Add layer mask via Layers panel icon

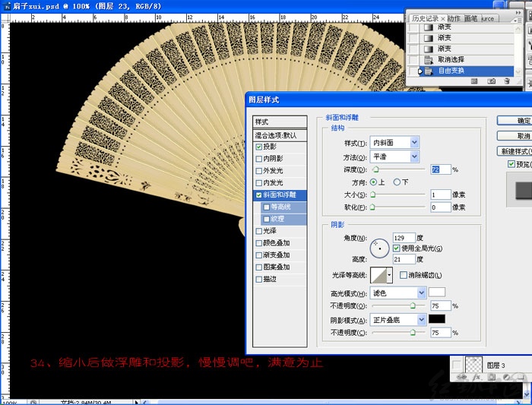[x=491, y=377]
